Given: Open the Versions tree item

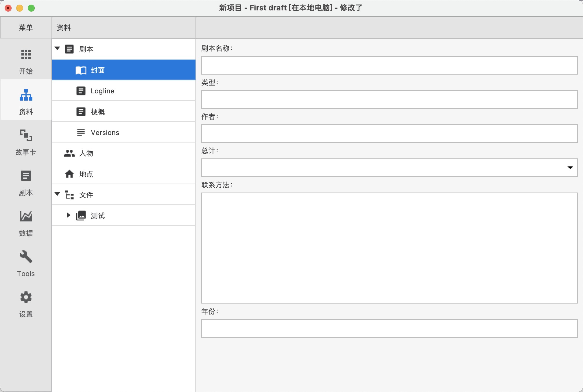Looking at the screenshot, I should tap(105, 133).
